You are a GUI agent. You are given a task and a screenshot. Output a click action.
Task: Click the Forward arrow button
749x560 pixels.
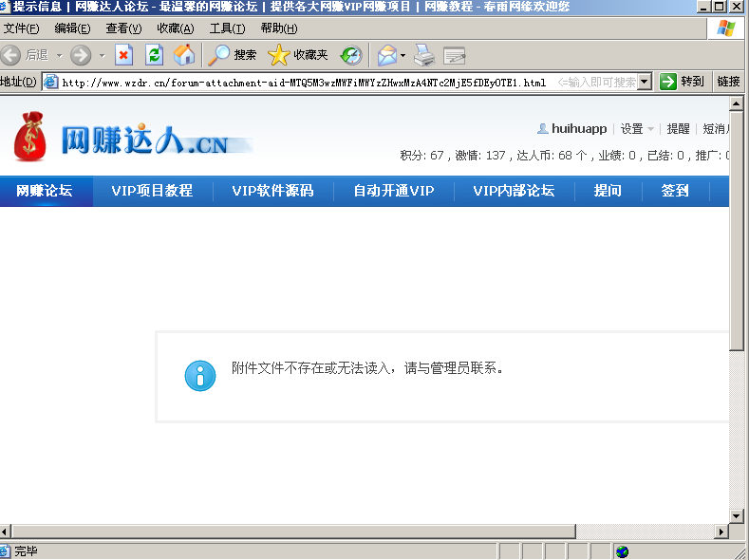[80, 55]
